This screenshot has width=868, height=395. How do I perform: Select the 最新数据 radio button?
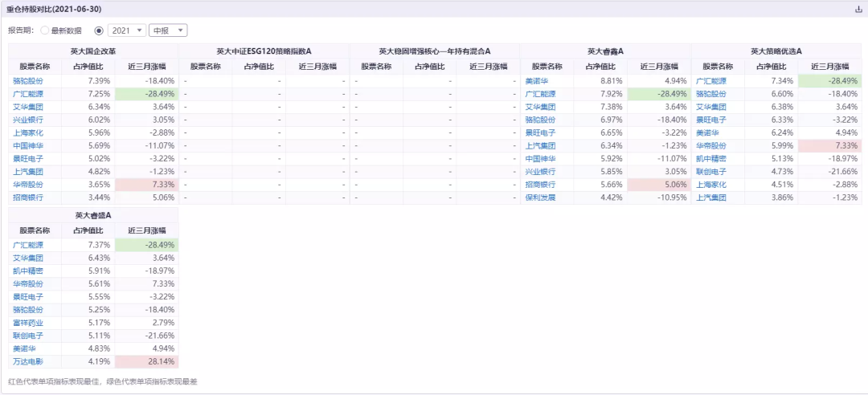[44, 31]
